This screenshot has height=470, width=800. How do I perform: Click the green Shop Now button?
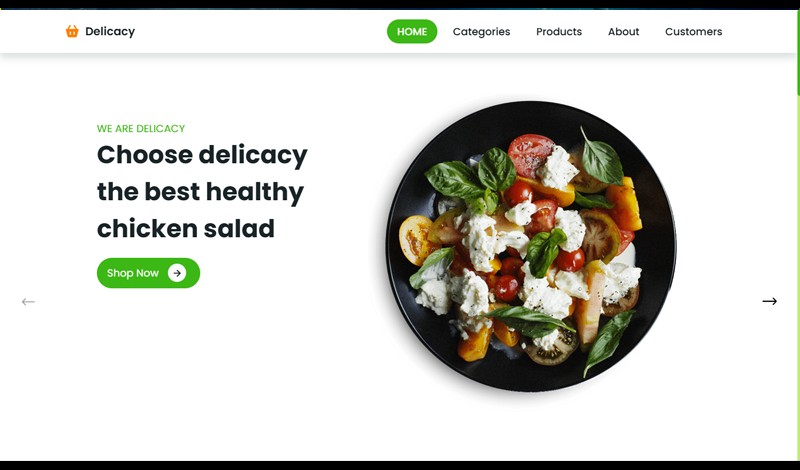pos(148,273)
